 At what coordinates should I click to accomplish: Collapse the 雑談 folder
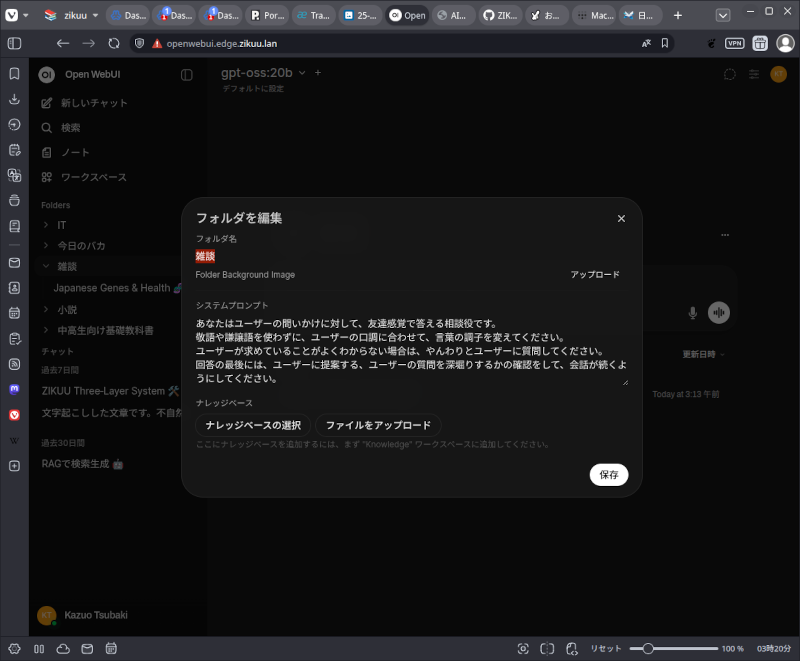click(46, 266)
